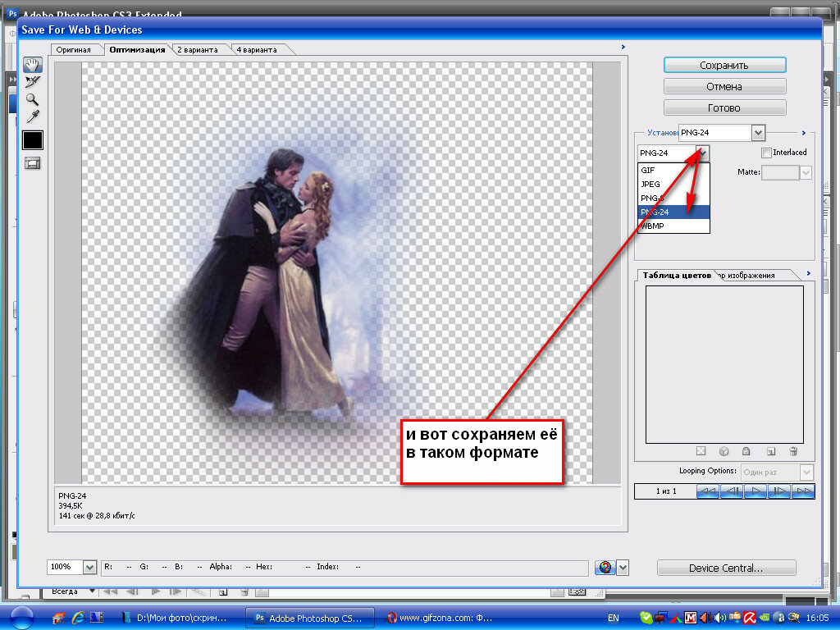This screenshot has width=840, height=630.
Task: Select the Slice Select tool
Action: [x=33, y=81]
